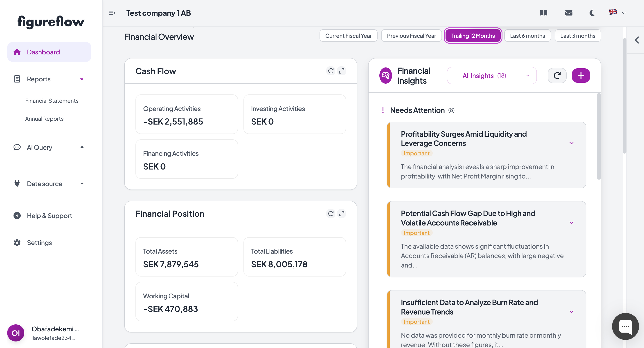This screenshot has height=348, width=644.
Task: Open the chat support widget
Action: coord(625,326)
